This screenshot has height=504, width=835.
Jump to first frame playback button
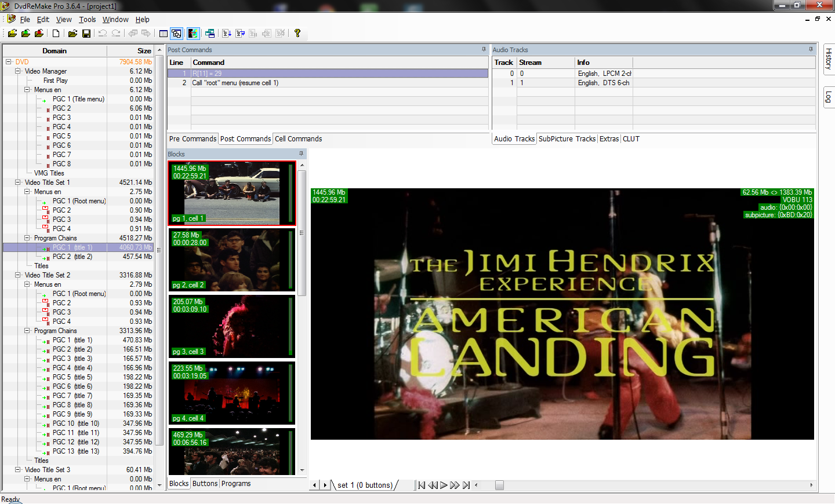click(422, 485)
